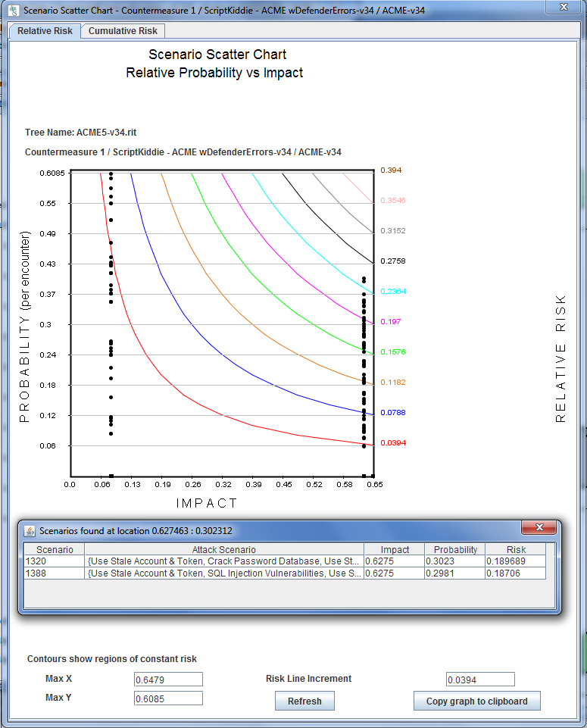Copy graph to clipboard
587x728 pixels.
[x=476, y=701]
